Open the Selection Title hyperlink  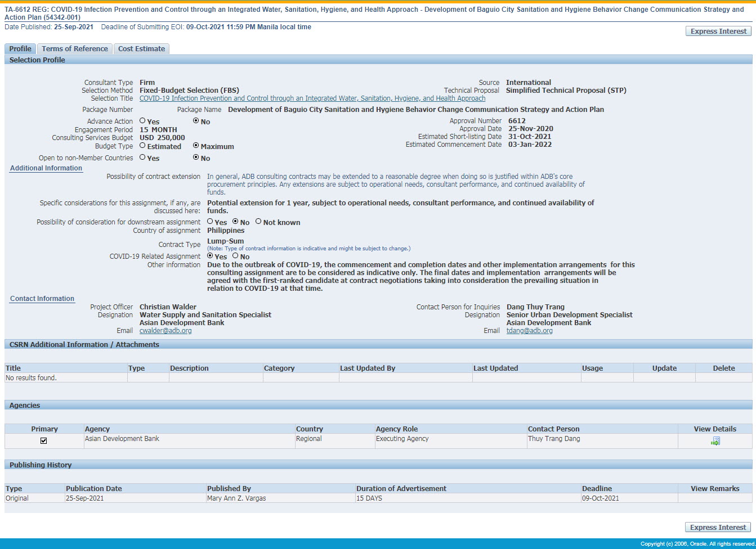click(x=312, y=98)
